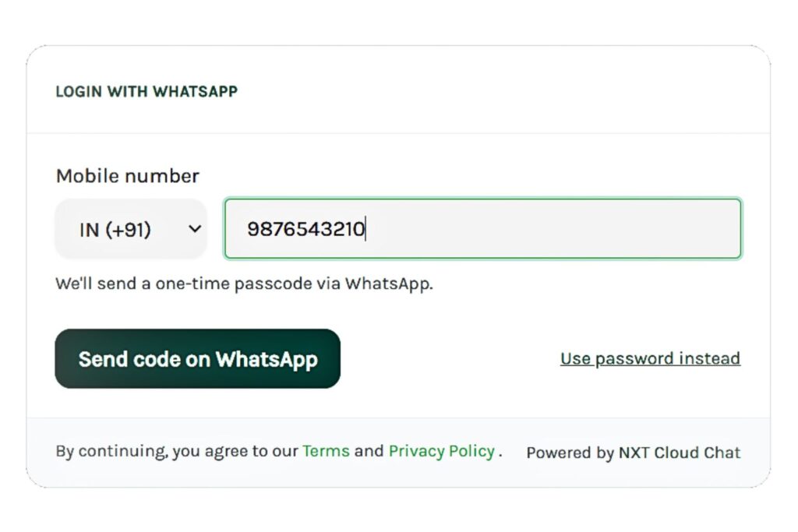Click the Mobile number field label
Screen dimensions: 798x532
point(127,176)
